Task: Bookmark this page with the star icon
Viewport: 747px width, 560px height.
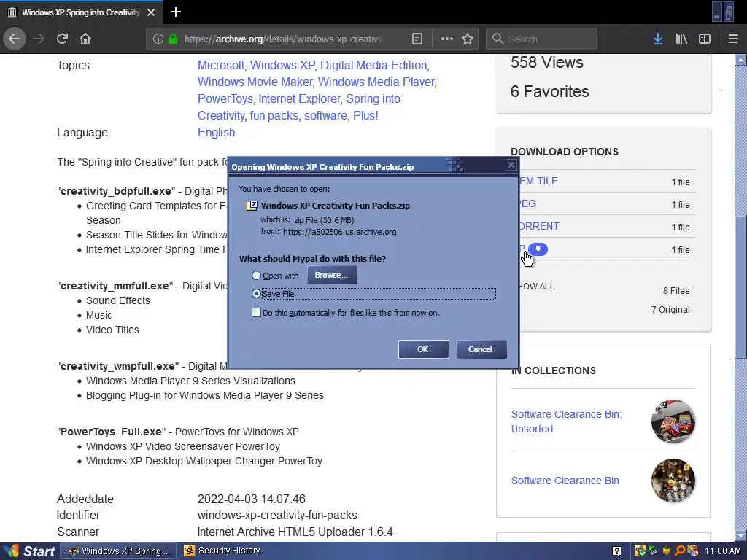Action: coord(468,39)
